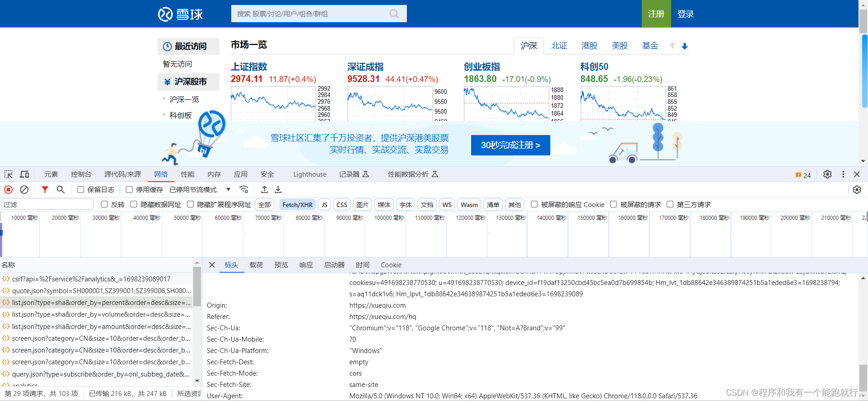Filter requests by JS type
The image size is (868, 401).
coord(324,205)
